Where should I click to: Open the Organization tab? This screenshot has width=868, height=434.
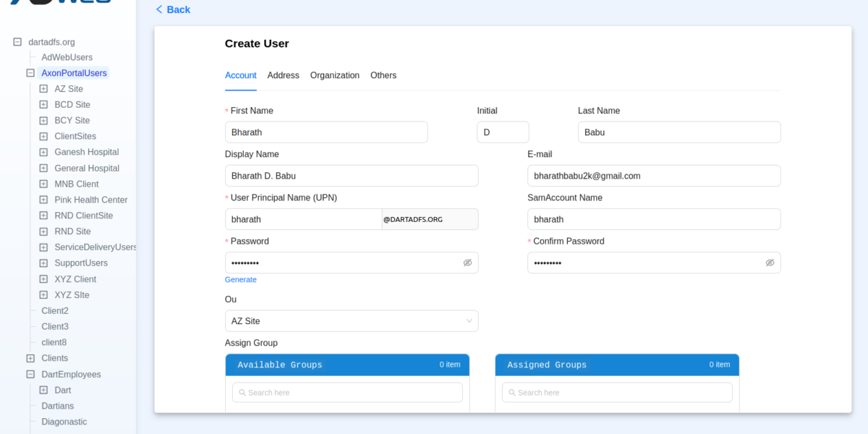click(334, 75)
